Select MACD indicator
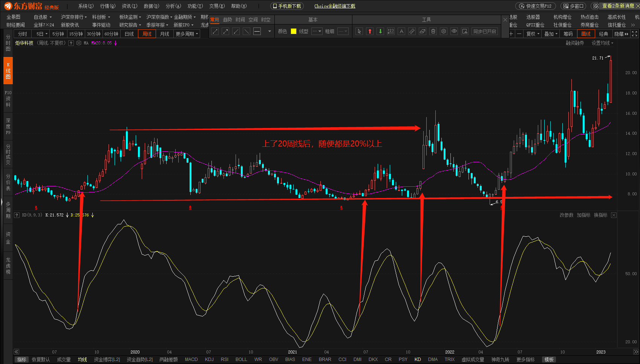 pyautogui.click(x=191, y=359)
